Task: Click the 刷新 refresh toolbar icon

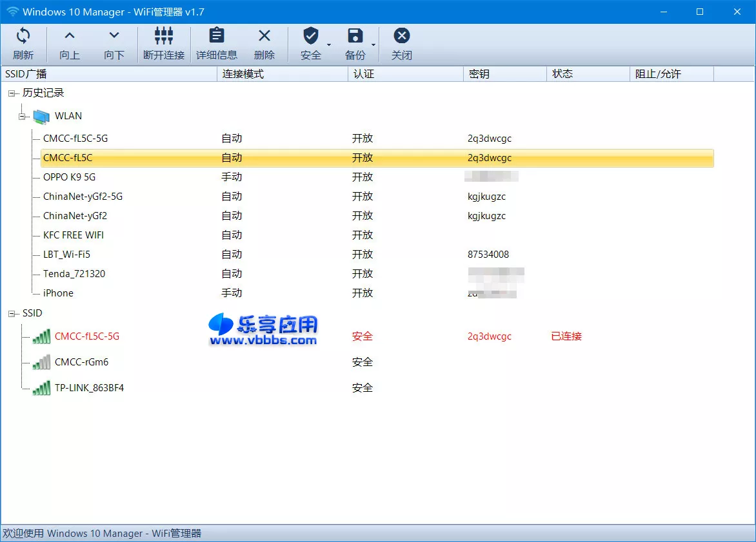Action: pos(24,37)
